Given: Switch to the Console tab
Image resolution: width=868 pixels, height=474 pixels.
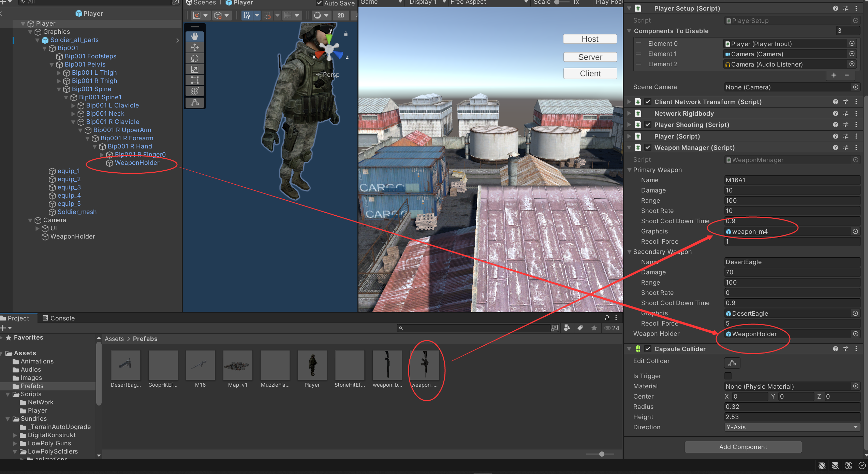Looking at the screenshot, I should point(59,318).
